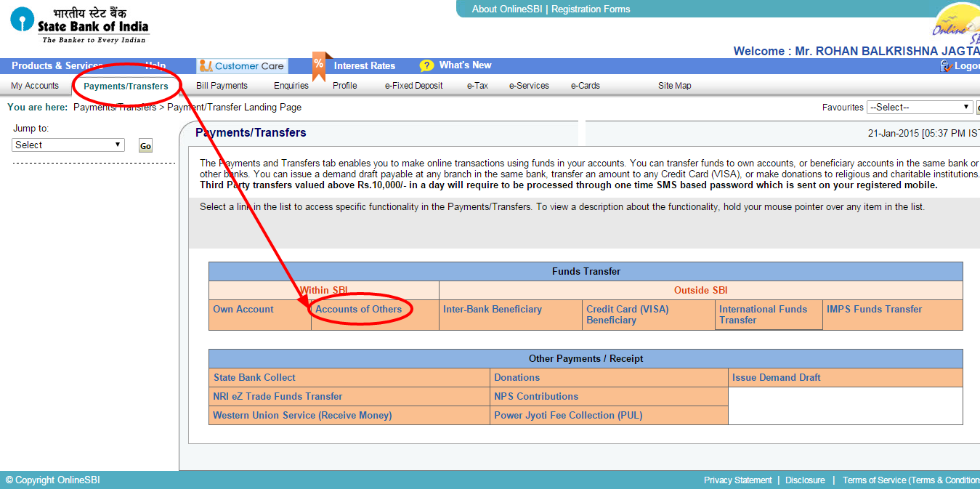Open the Payments/Transfers tab
Viewport: 980px width, 500px height.
pos(126,86)
